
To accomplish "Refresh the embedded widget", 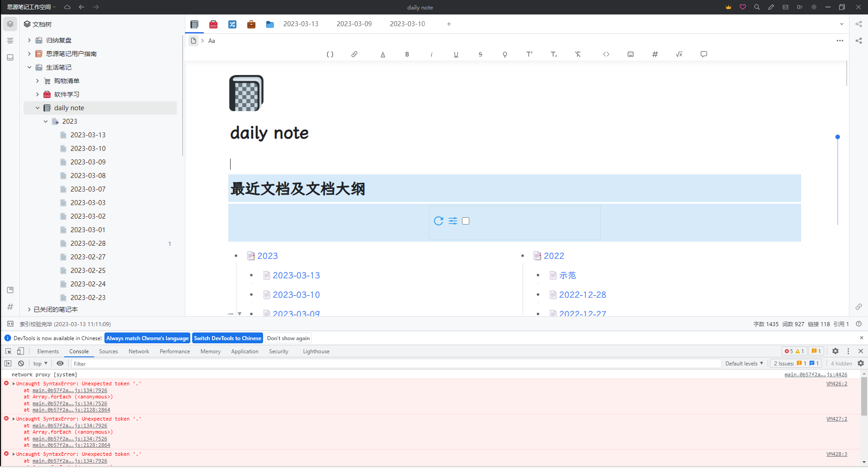I will click(x=439, y=221).
